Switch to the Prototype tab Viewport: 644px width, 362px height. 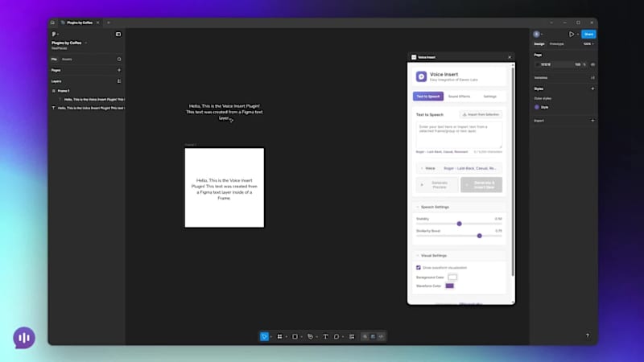tap(556, 44)
